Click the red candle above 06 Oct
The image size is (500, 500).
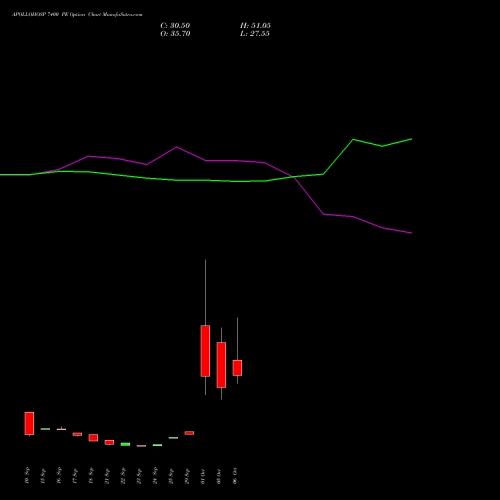point(237,368)
